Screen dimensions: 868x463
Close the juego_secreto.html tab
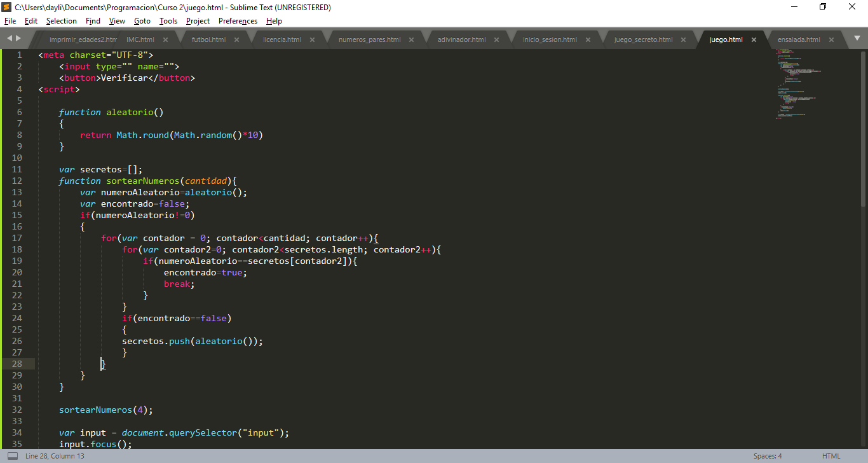coord(684,39)
